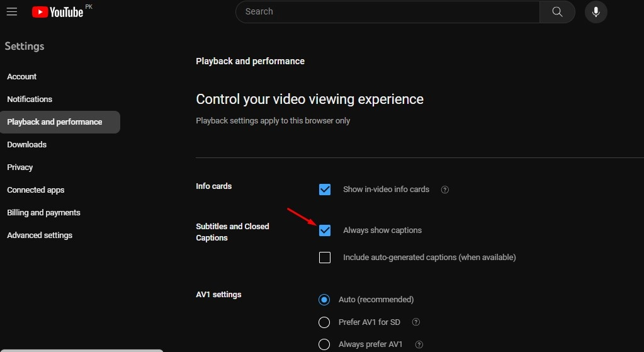
Task: Go to Notifications settings
Action: (x=30, y=99)
